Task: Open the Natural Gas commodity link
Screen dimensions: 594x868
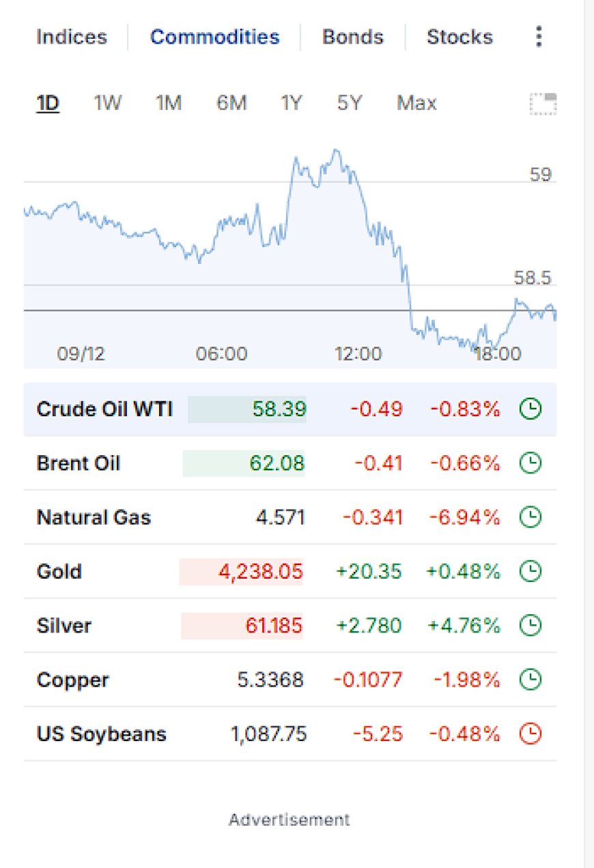Action: click(94, 517)
